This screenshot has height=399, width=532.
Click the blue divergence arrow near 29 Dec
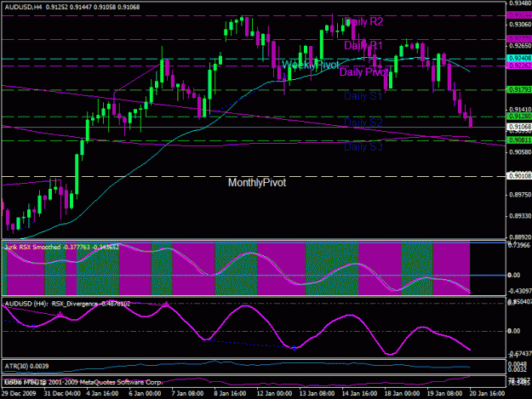point(33,328)
